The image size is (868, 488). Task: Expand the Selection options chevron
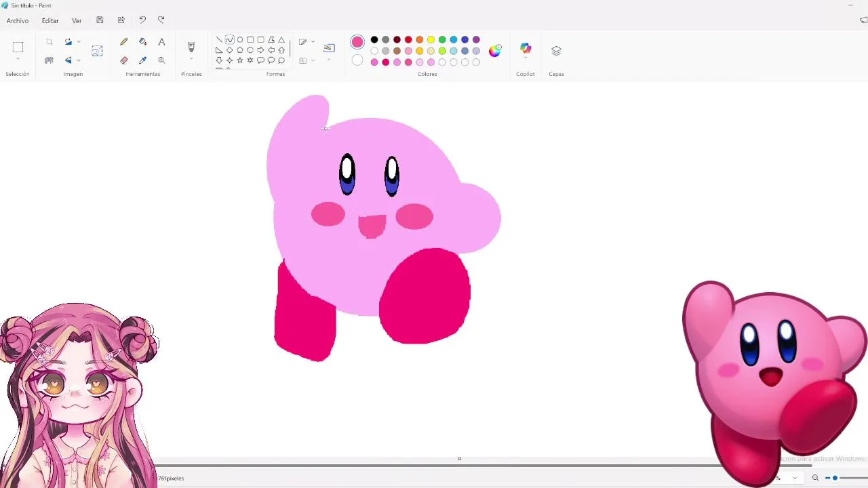pos(18,59)
